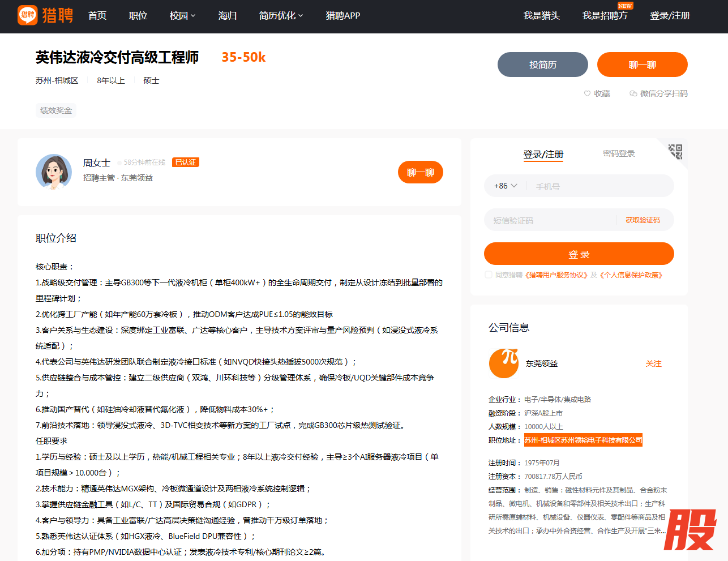Follow company via 关注 link
728x561 pixels.
click(x=653, y=363)
